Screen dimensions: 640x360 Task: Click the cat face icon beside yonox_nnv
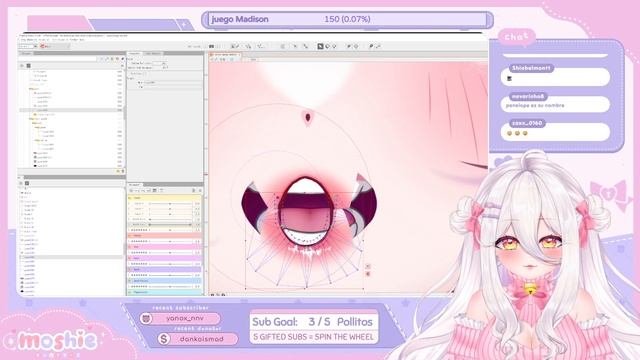click(146, 318)
